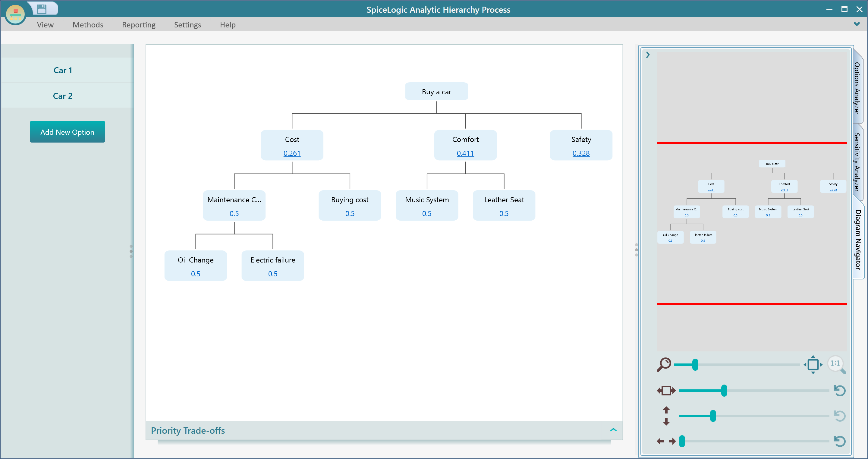This screenshot has width=868, height=459.
Task: Open the Safety priority value 0.328
Action: 581,153
